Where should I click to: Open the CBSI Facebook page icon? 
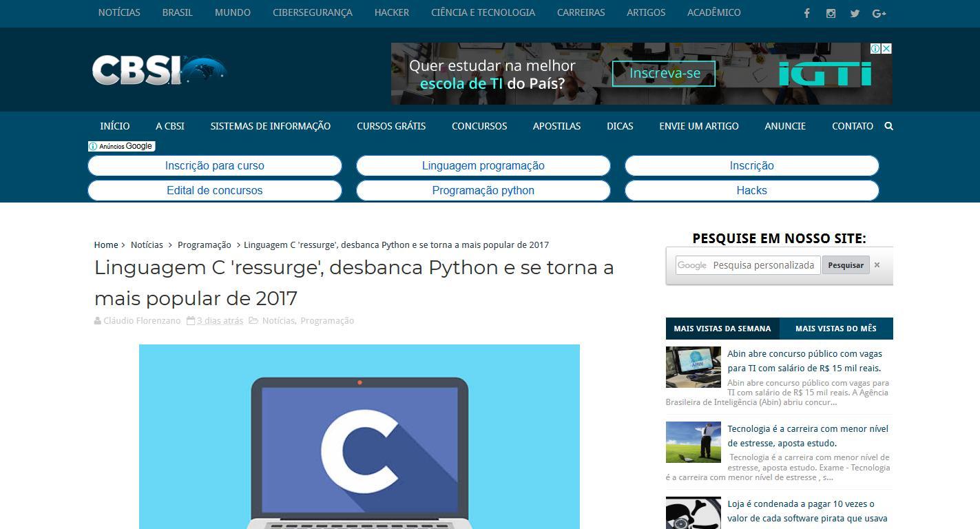tap(806, 12)
